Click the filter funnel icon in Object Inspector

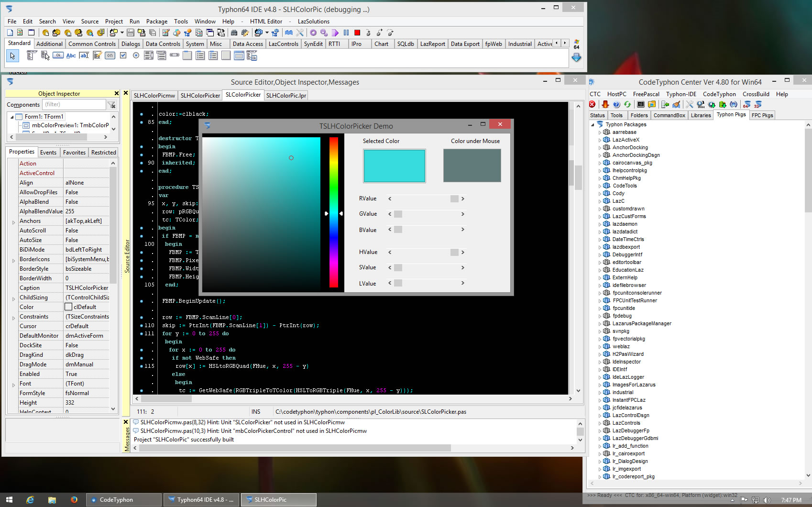(x=112, y=105)
